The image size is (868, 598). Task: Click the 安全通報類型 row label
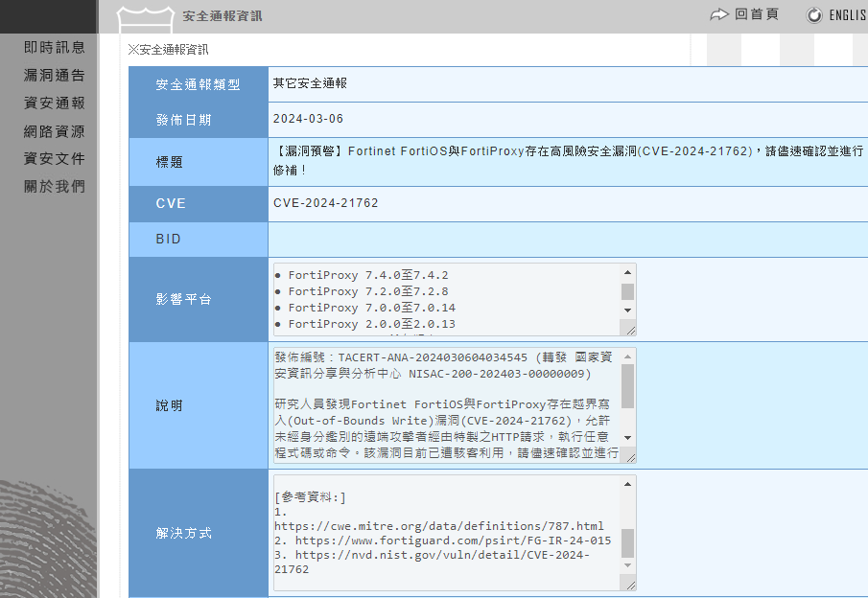[198, 84]
